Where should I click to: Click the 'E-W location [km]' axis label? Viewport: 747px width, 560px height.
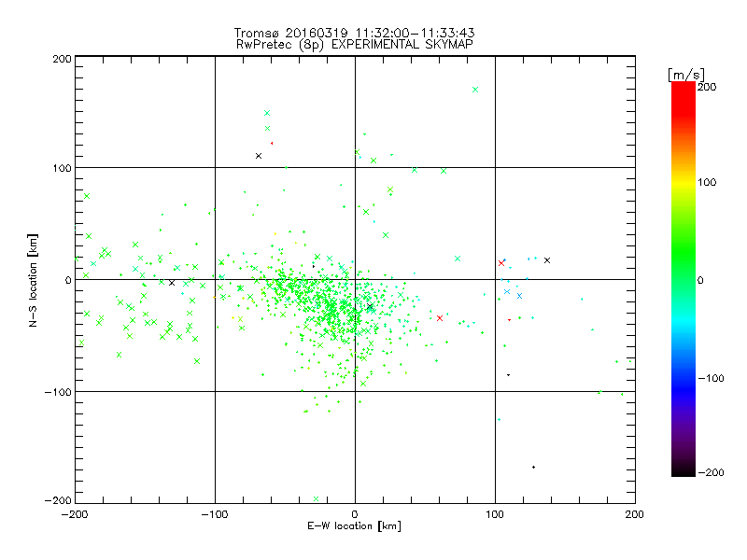(354, 526)
